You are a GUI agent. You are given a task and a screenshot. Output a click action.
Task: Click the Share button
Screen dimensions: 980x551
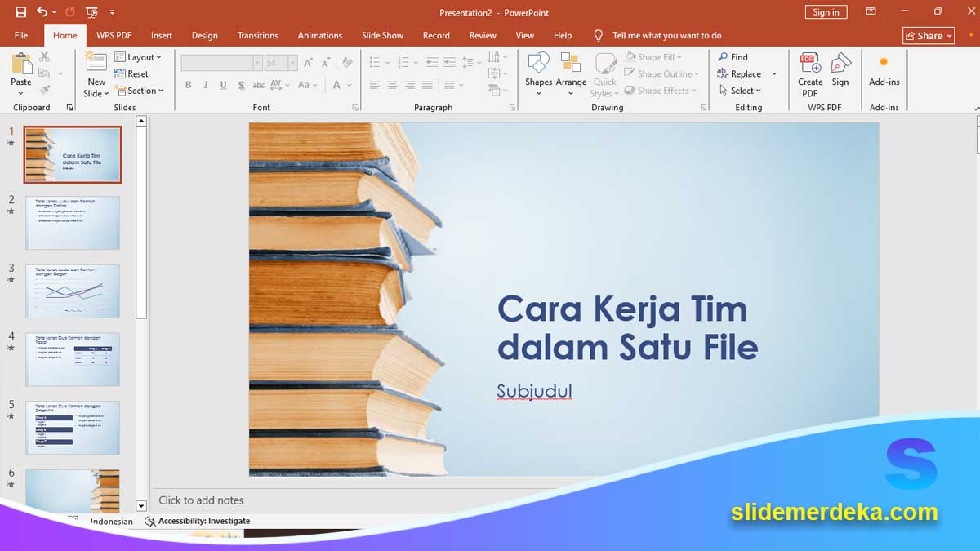[x=929, y=35]
